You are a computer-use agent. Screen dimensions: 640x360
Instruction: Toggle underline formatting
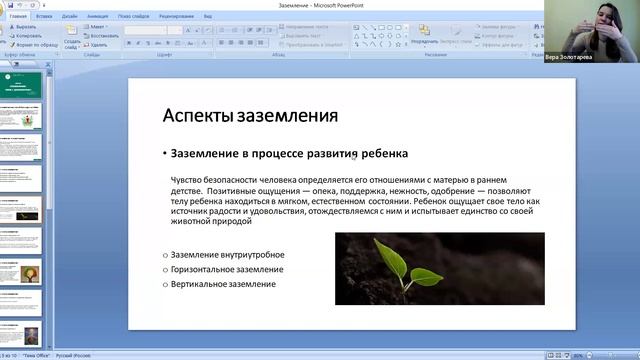pyautogui.click(x=148, y=43)
